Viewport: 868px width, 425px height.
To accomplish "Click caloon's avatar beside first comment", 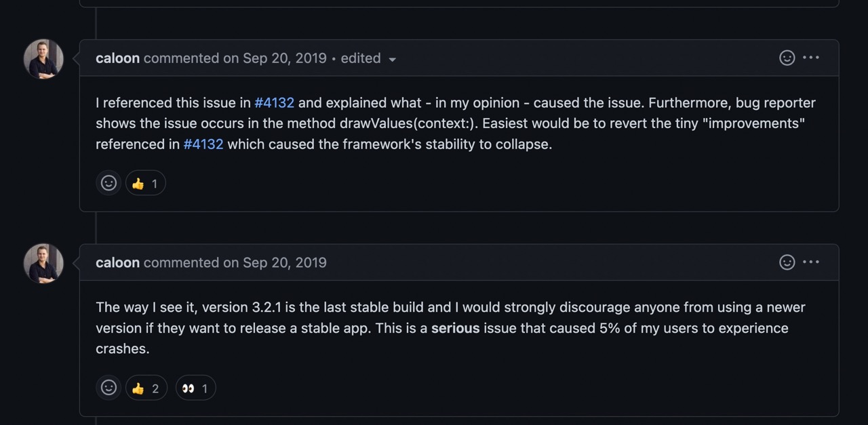I will [43, 59].
